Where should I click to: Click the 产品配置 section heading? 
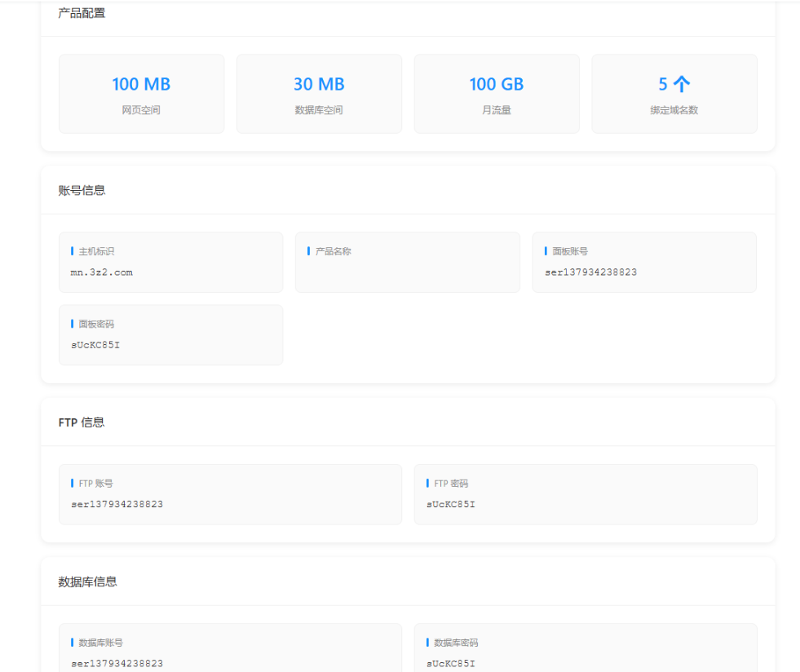[x=82, y=13]
